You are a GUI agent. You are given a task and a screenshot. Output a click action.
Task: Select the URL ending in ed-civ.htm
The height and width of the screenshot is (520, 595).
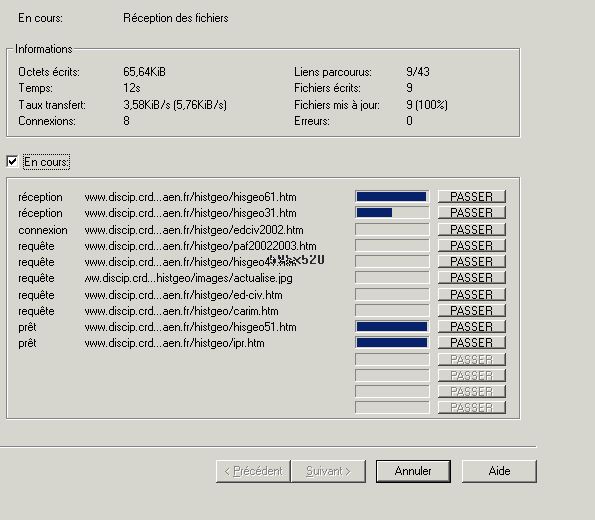[184, 295]
